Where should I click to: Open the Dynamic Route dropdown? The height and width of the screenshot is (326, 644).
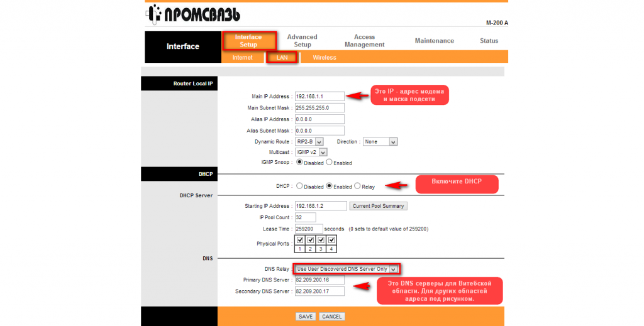(x=309, y=142)
